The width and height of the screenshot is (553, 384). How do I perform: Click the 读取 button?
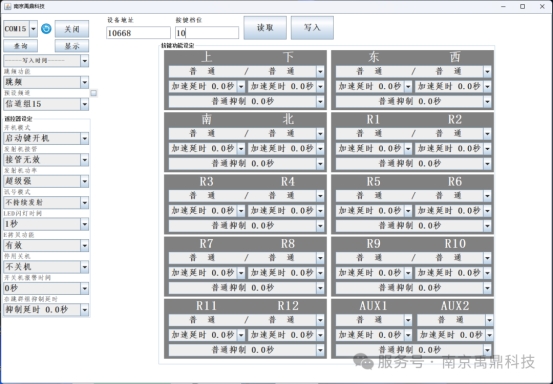265,28
